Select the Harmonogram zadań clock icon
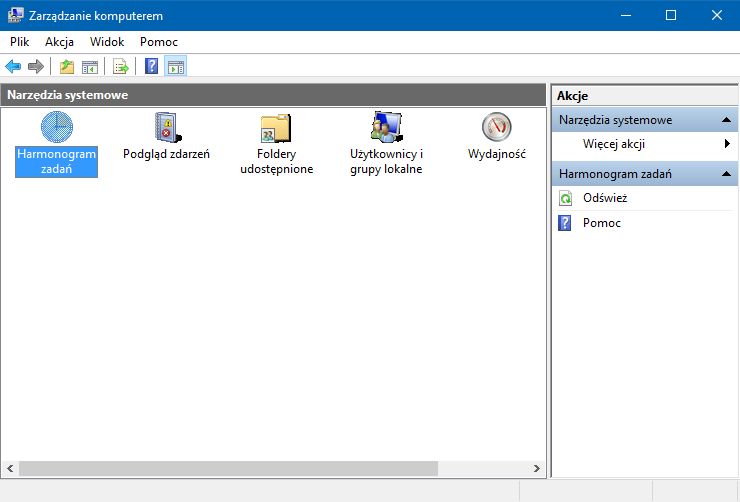The width and height of the screenshot is (740, 502). [57, 127]
